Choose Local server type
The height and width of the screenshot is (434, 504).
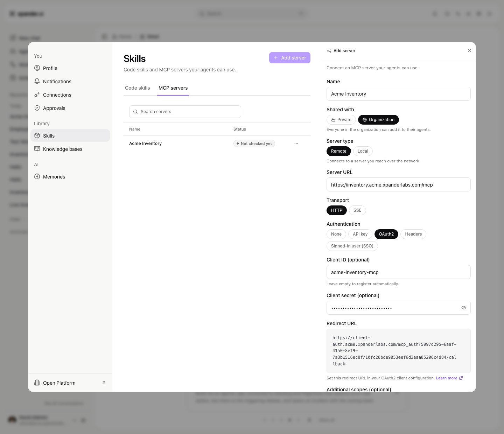pyautogui.click(x=363, y=151)
